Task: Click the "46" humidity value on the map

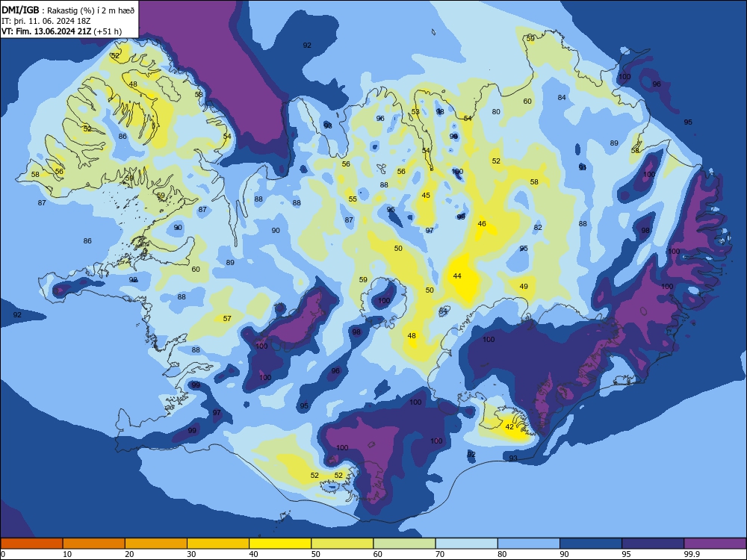Action: 482,224
